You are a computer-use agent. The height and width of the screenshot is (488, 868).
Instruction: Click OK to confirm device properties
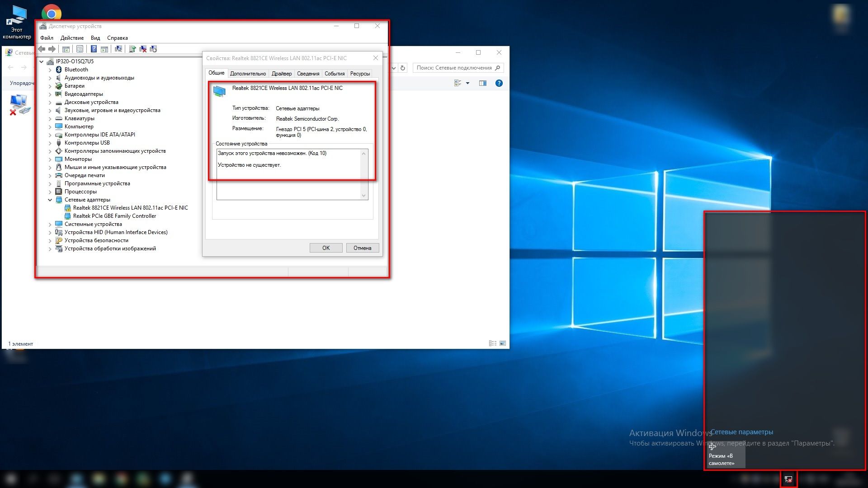(x=325, y=248)
